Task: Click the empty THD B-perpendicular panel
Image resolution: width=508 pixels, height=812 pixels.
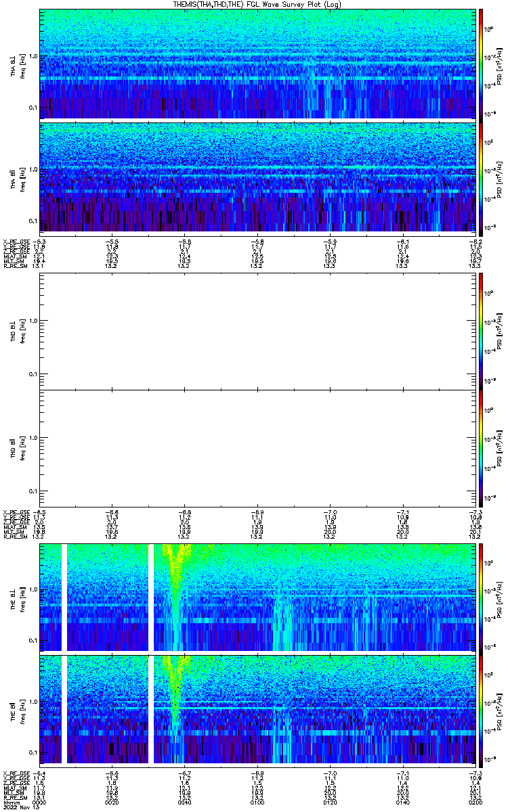Action: pyautogui.click(x=257, y=331)
